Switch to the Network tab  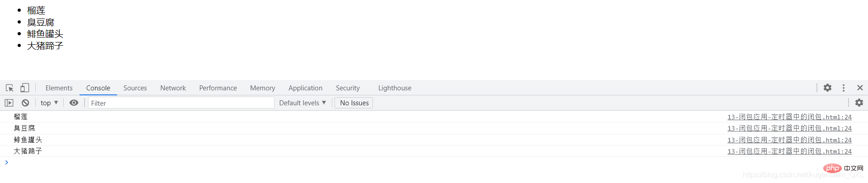tap(173, 88)
